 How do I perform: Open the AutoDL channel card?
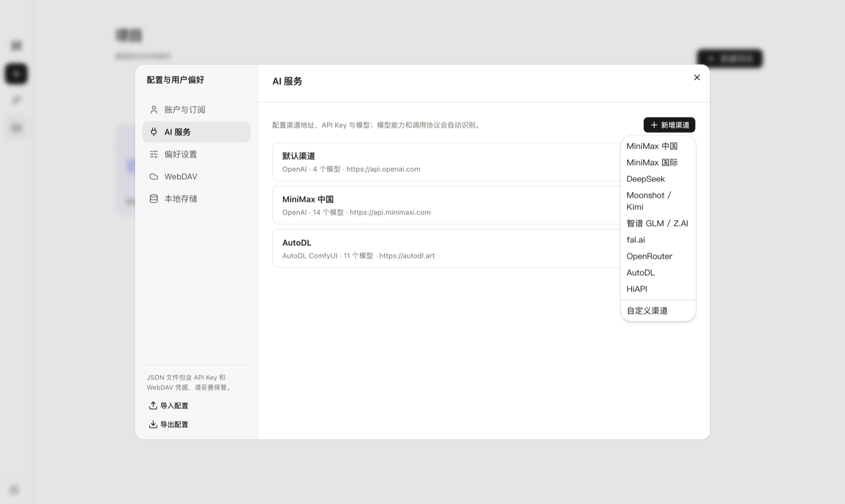click(446, 249)
